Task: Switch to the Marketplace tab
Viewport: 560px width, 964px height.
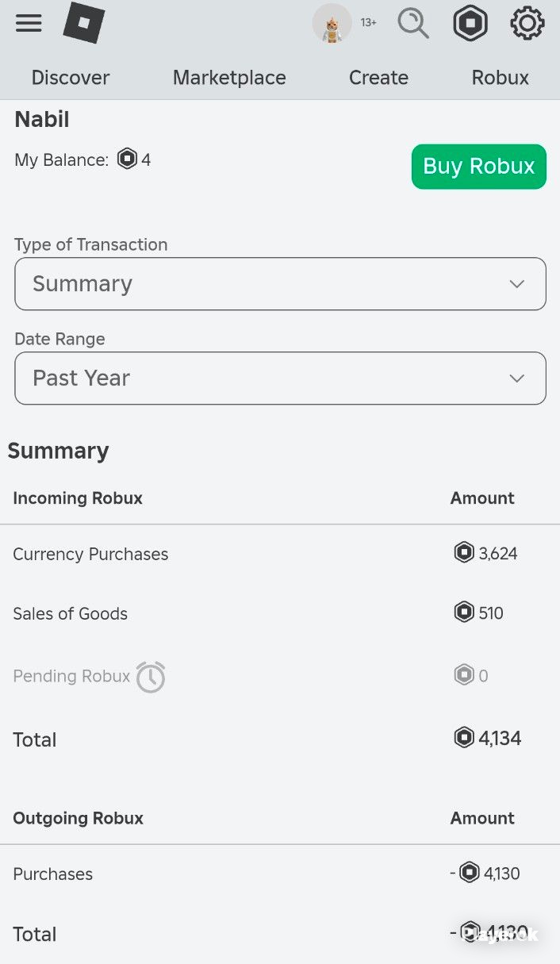Action: 229,78
